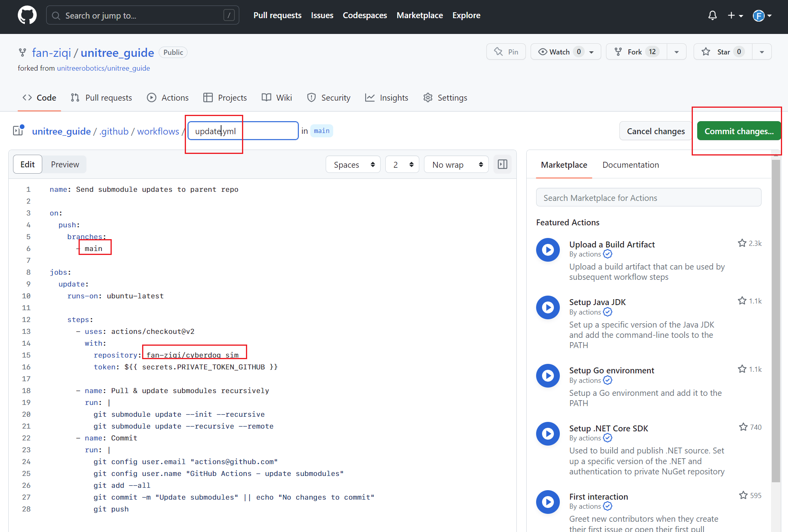
Task: Click the Setup .NET Core SDK play icon
Action: [x=548, y=434]
